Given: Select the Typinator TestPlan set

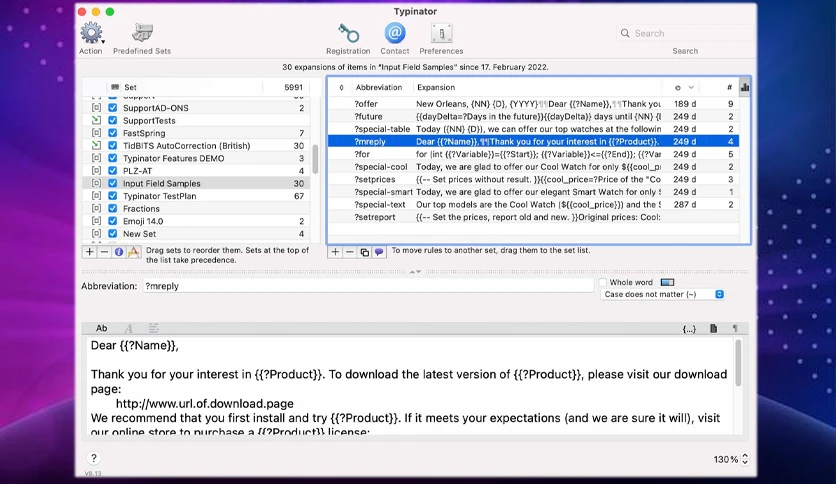Looking at the screenshot, I should pos(196,196).
